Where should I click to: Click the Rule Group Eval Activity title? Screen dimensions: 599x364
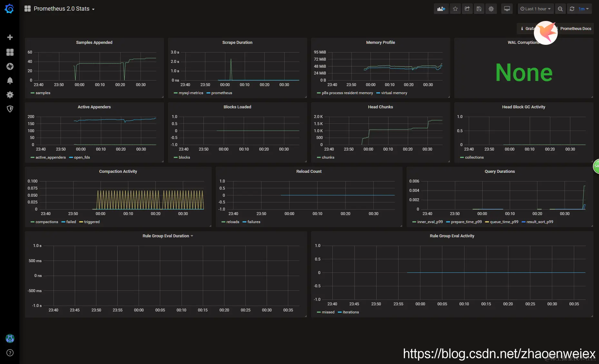452,236
